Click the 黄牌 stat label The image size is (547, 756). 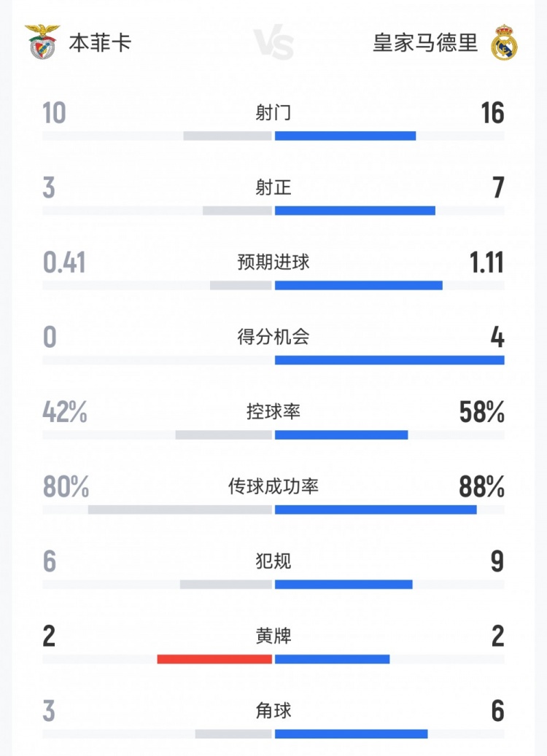(273, 636)
